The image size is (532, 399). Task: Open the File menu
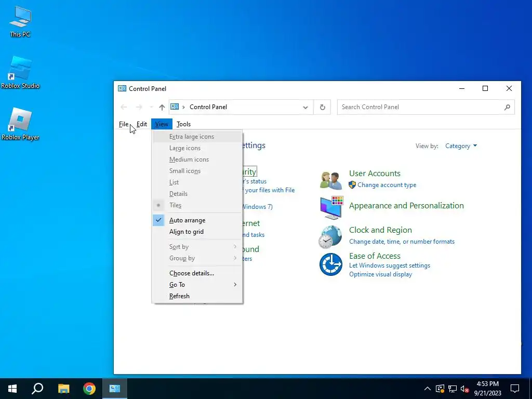tap(124, 124)
